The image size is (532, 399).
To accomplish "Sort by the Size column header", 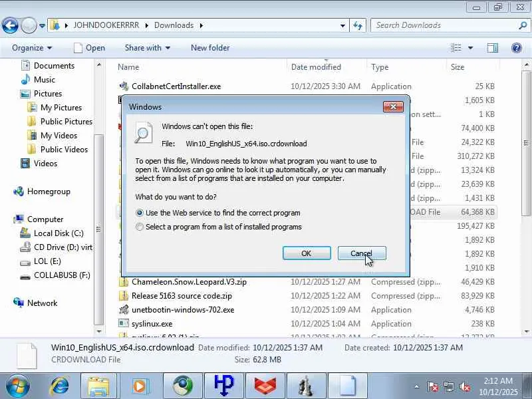I will [457, 67].
